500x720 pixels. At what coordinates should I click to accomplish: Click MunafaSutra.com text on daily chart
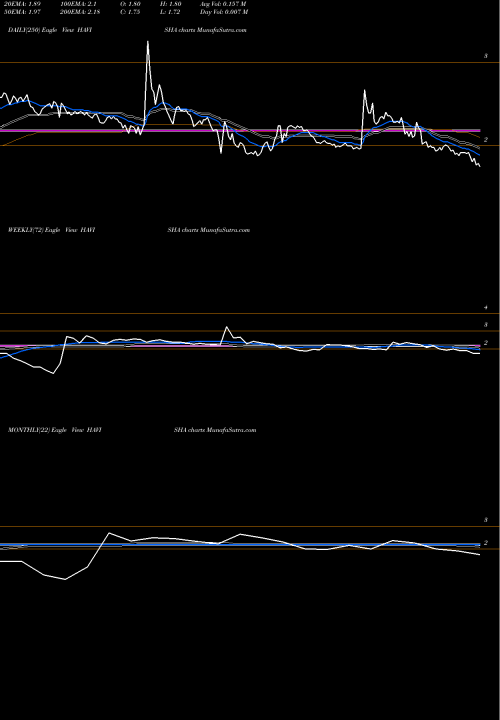(223, 29)
